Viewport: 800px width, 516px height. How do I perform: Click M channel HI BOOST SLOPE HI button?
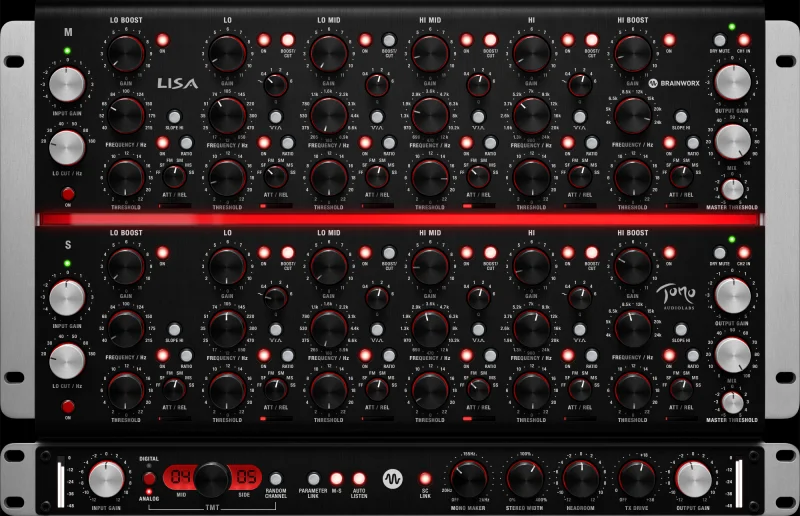pyautogui.click(x=681, y=116)
